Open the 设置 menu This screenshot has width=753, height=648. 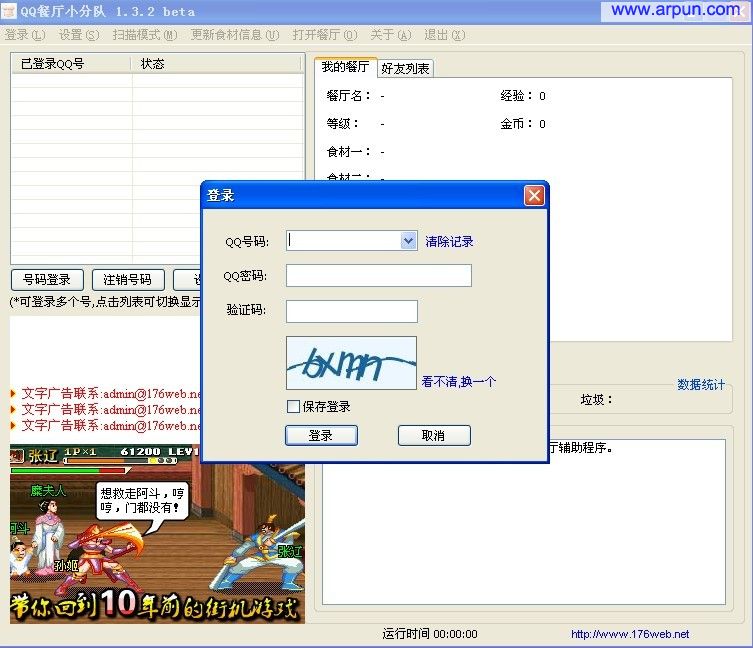(x=79, y=35)
